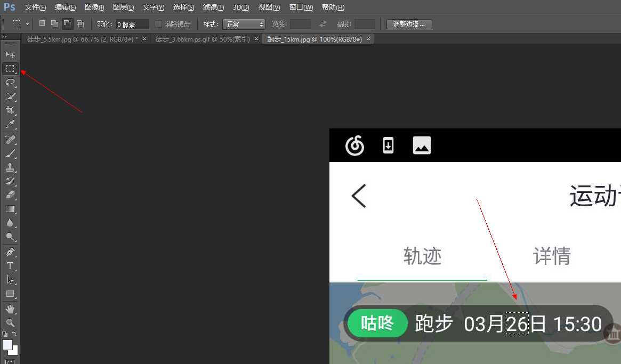Open the 选择(S) menu
Image resolution: width=621 pixels, height=364 pixels.
183,7
